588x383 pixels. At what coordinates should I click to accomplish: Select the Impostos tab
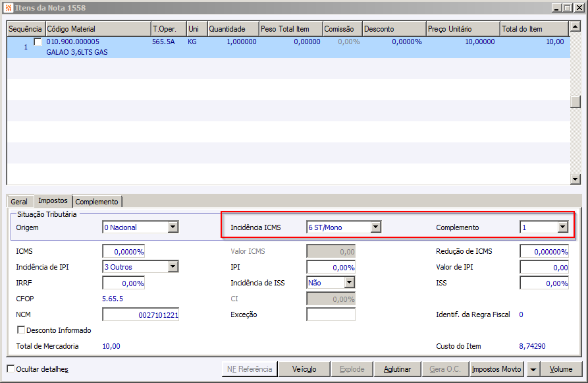pyautogui.click(x=53, y=201)
